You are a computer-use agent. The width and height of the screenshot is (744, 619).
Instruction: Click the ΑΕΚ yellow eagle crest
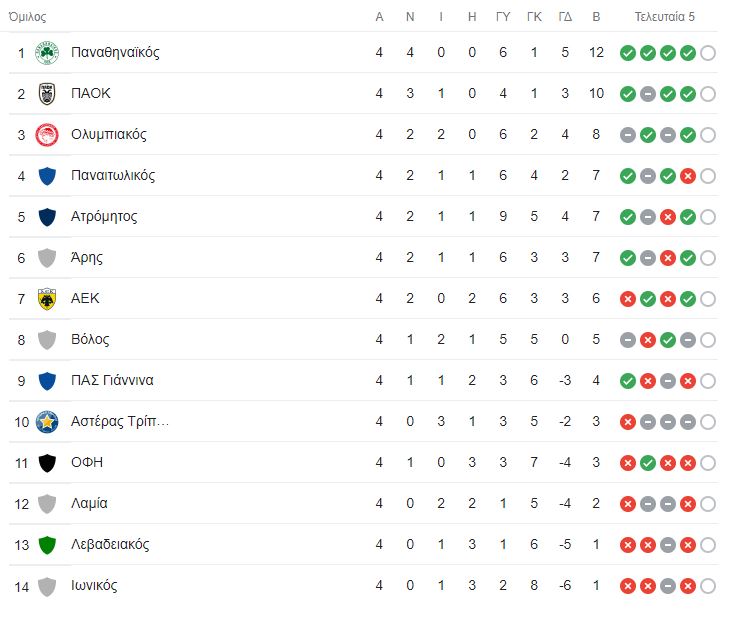[x=47, y=299]
